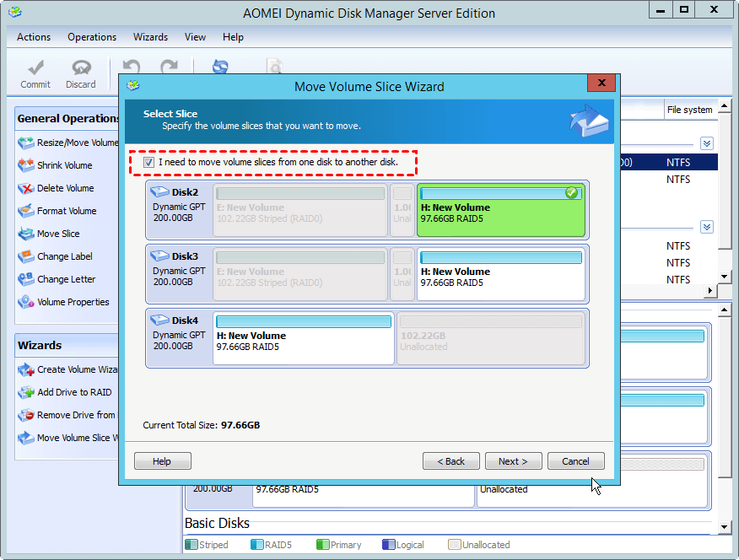Select Change Letter operation

pos(57,279)
